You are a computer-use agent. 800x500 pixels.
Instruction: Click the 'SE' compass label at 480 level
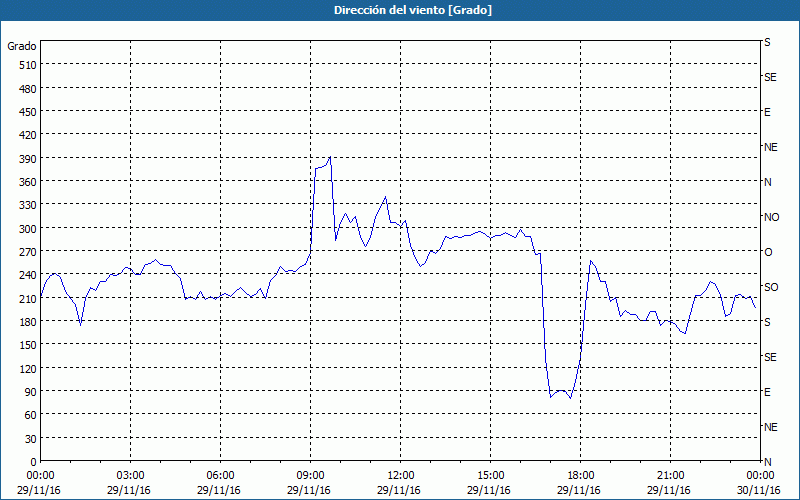pyautogui.click(x=770, y=77)
